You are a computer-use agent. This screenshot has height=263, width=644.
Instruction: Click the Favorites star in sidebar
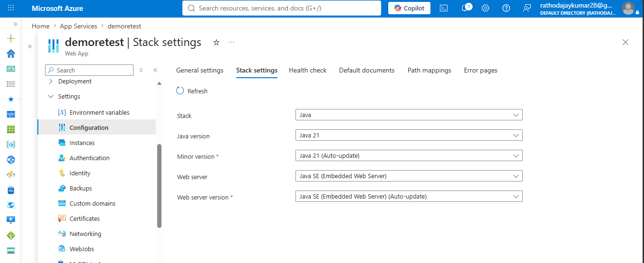tap(11, 99)
